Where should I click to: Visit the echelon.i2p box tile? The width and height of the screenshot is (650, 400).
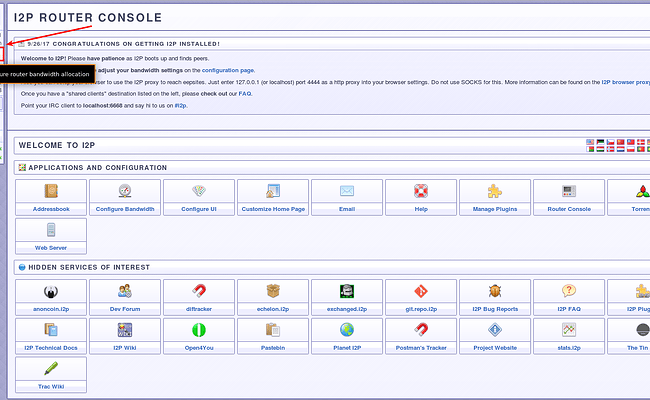click(x=273, y=297)
